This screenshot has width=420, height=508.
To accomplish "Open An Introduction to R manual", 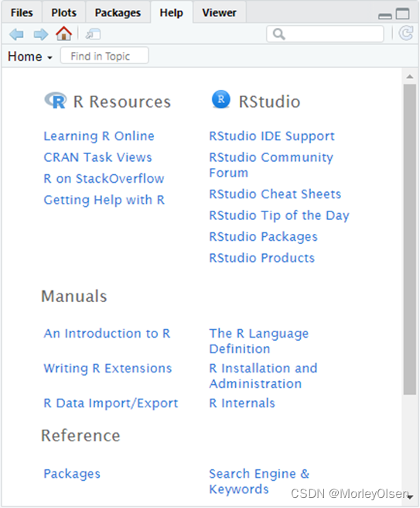I will (x=107, y=333).
